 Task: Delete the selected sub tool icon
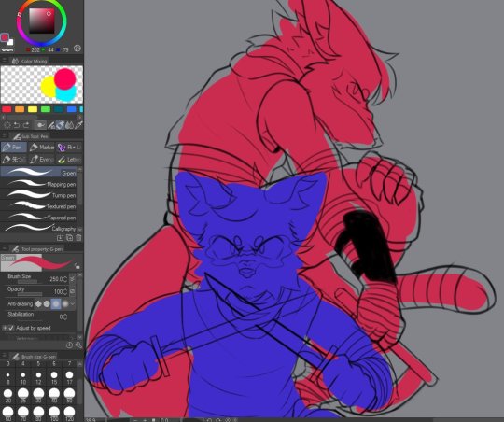click(x=78, y=238)
